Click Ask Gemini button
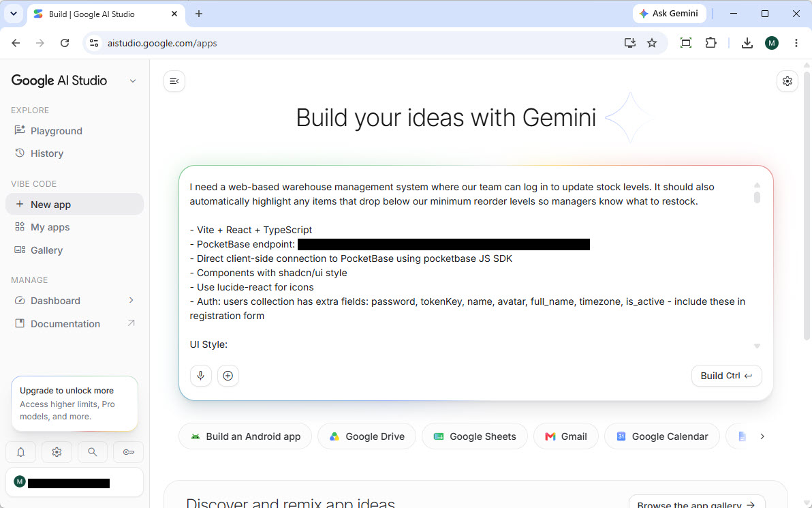The width and height of the screenshot is (812, 508). [668, 14]
